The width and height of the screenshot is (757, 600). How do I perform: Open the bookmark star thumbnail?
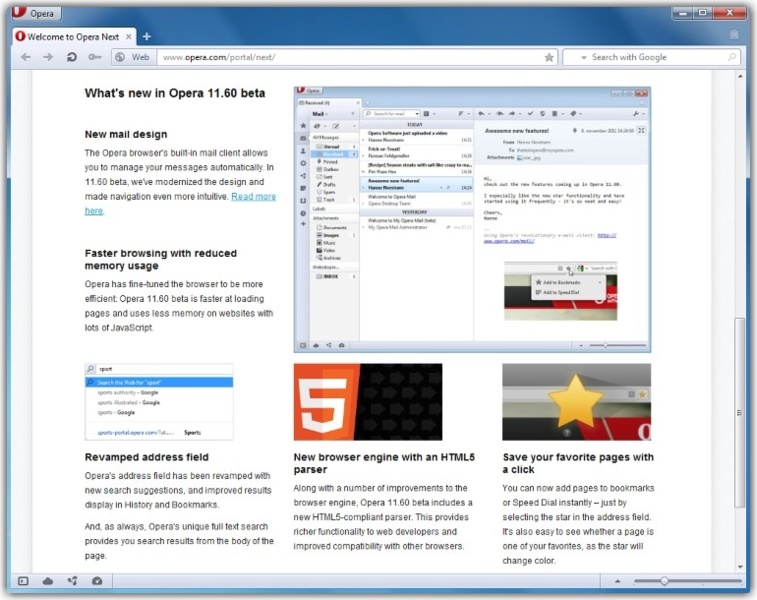pos(576,402)
